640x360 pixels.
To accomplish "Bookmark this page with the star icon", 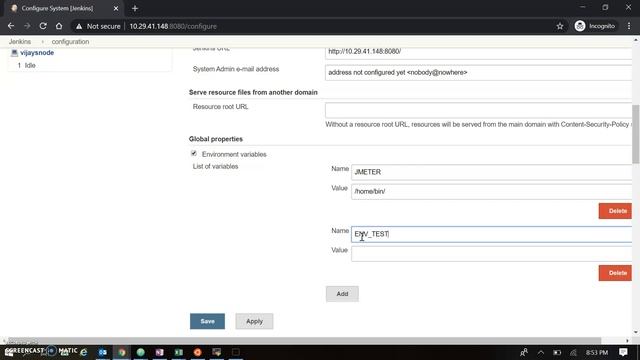I will pyautogui.click(x=560, y=26).
